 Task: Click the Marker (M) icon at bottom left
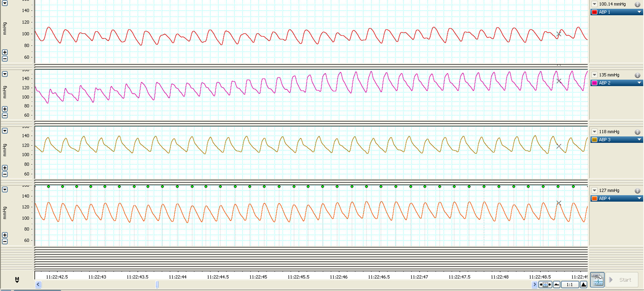point(17,279)
